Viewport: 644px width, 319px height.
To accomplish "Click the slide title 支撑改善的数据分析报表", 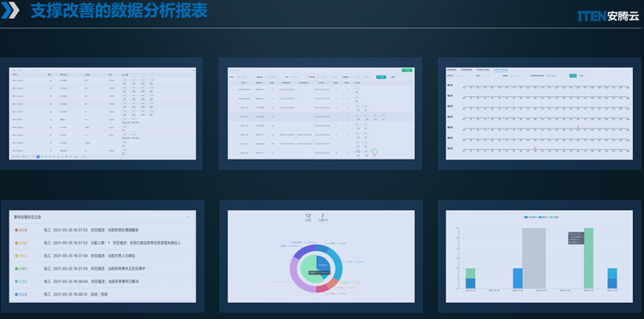I will (x=119, y=10).
